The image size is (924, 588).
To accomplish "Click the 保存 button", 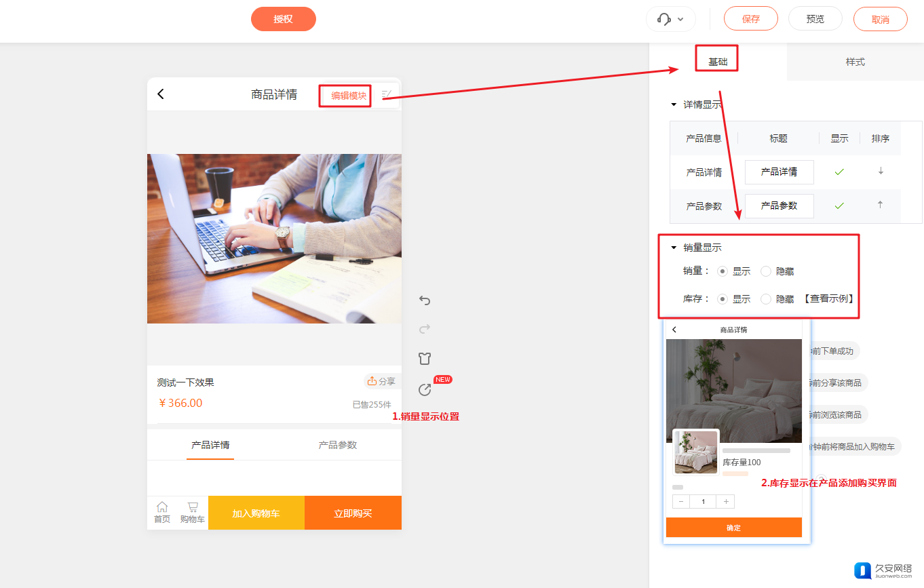I will click(751, 19).
